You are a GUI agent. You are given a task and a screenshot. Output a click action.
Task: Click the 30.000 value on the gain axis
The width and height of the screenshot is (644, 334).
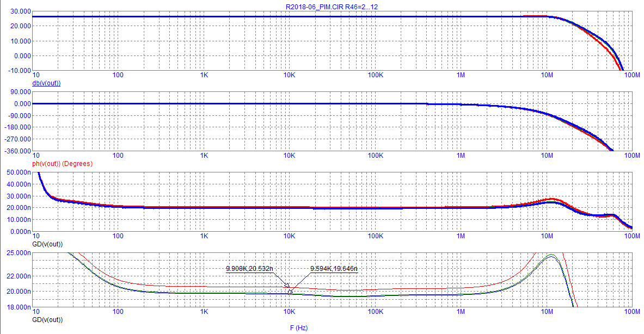coord(21,11)
